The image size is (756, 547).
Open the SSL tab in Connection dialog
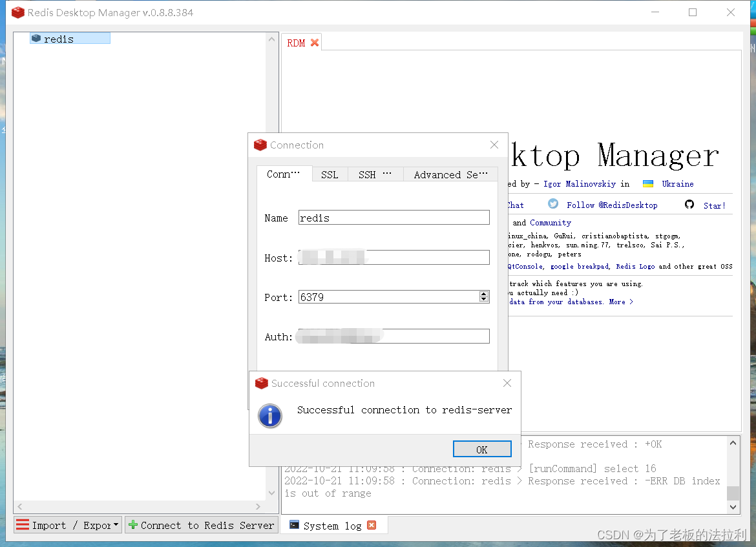click(330, 174)
